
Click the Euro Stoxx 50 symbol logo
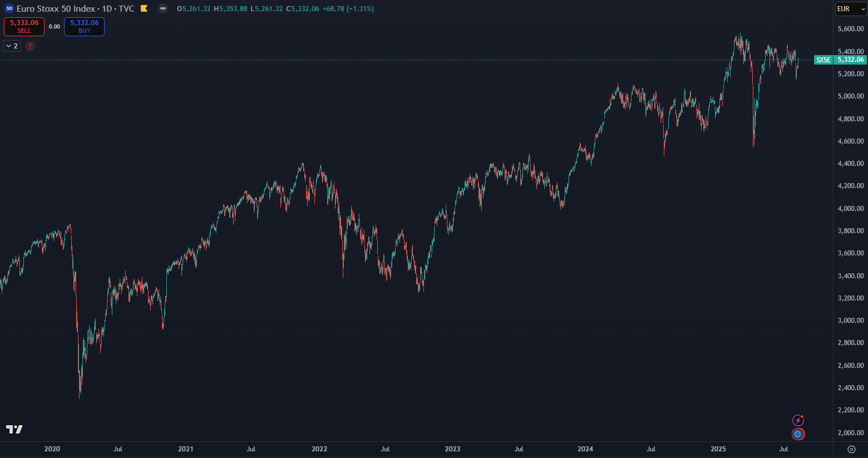click(x=9, y=8)
